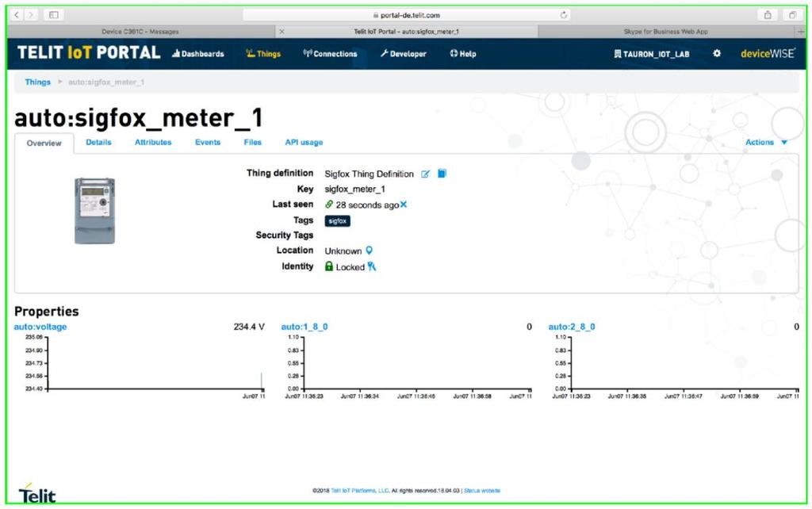This screenshot has width=812, height=509.
Task: Click the 28 seconds ago text
Action: (367, 205)
